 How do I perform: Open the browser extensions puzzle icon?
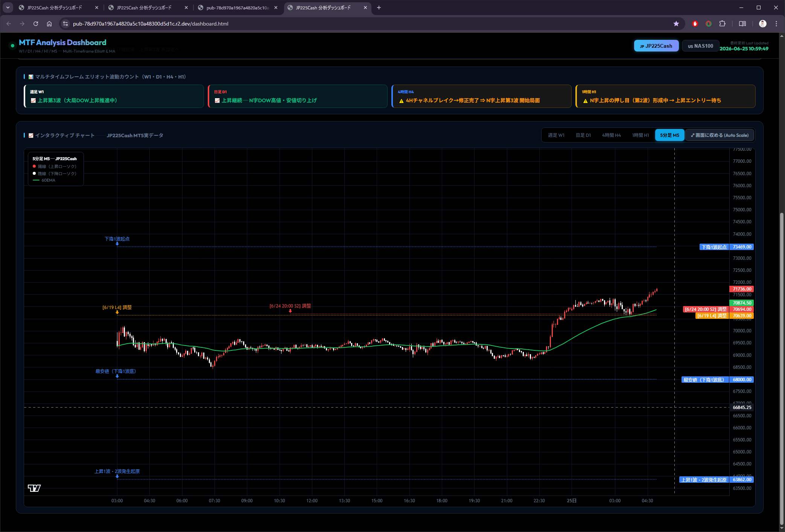tap(722, 24)
